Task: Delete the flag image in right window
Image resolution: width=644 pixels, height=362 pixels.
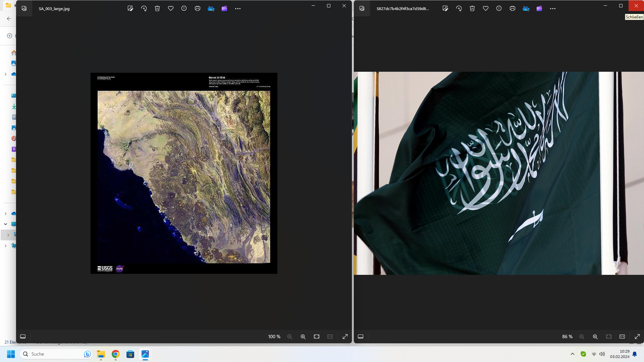Action: click(x=472, y=9)
